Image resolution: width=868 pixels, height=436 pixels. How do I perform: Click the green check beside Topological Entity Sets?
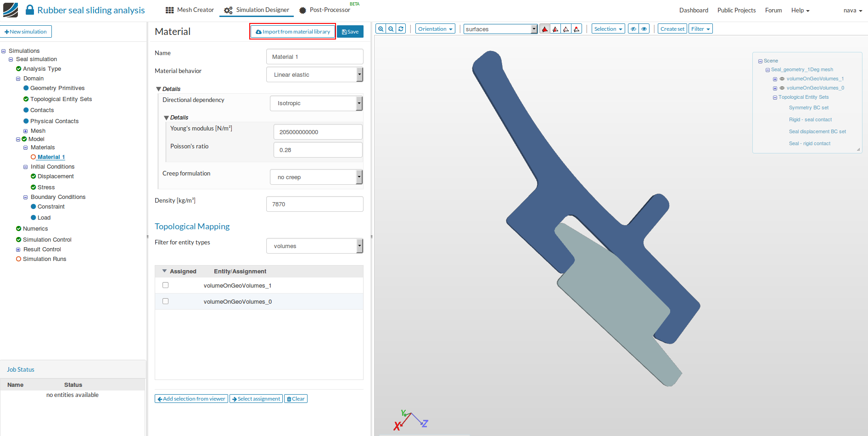tap(26, 99)
